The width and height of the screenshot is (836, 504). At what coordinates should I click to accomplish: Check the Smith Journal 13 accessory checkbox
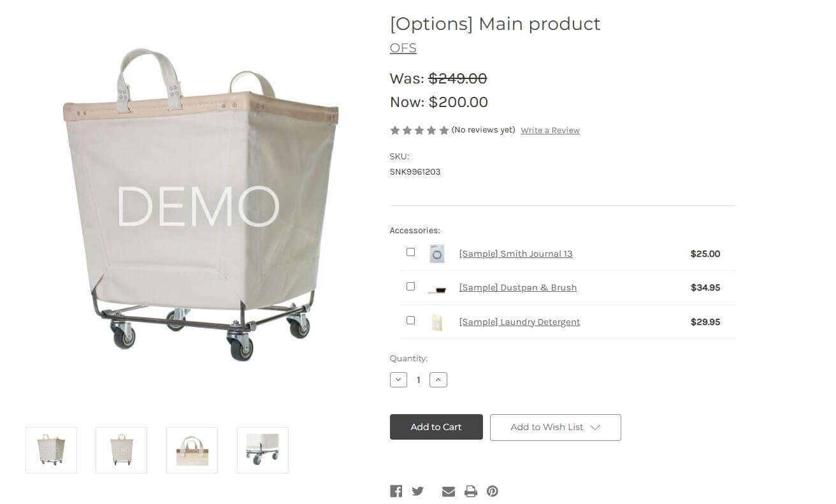pos(410,252)
